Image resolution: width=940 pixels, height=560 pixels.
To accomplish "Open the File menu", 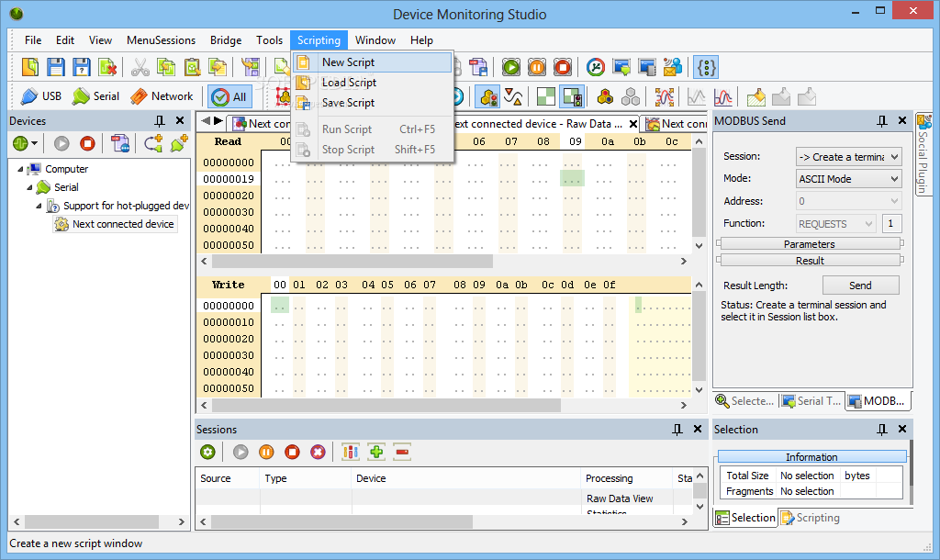I will [33, 40].
